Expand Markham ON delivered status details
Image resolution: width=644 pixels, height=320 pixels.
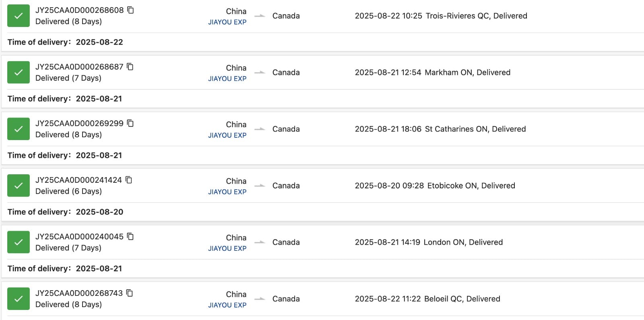(x=432, y=72)
